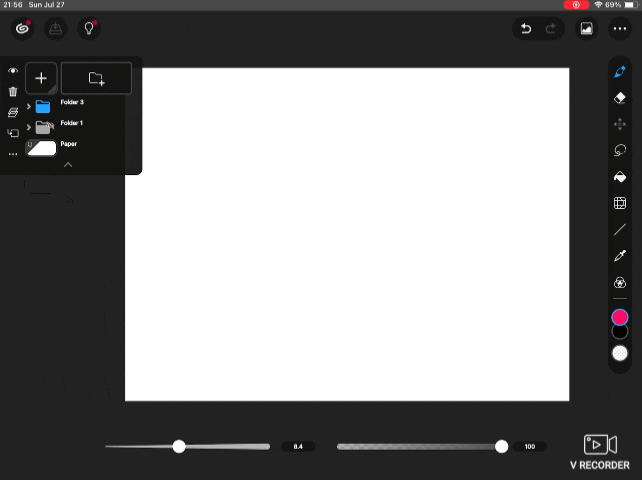Open the grid guides tool

620,203
